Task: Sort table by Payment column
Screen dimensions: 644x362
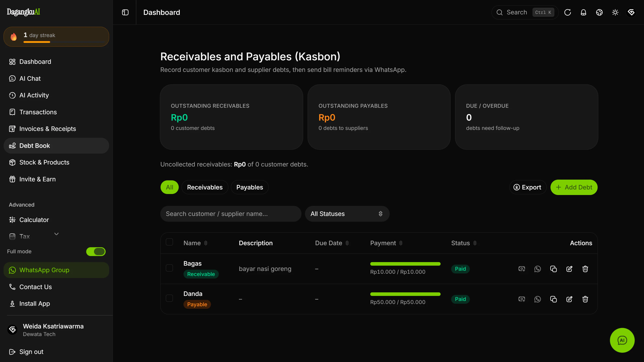Action: tap(386, 243)
